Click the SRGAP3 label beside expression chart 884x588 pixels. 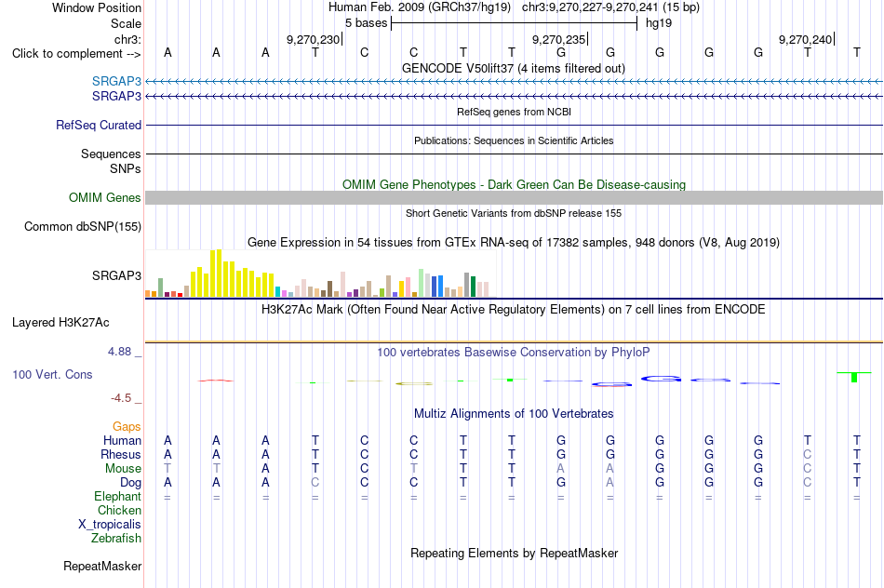116,275
